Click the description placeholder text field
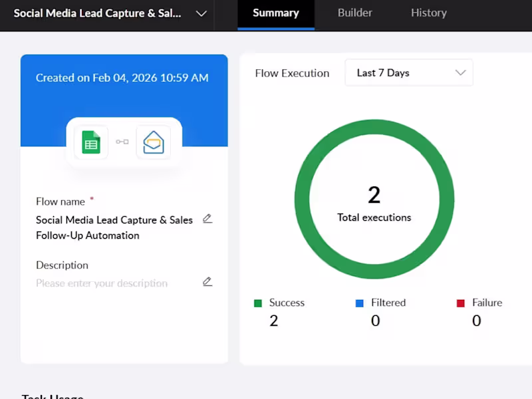Viewport: 532px width, 399px height. pos(101,283)
